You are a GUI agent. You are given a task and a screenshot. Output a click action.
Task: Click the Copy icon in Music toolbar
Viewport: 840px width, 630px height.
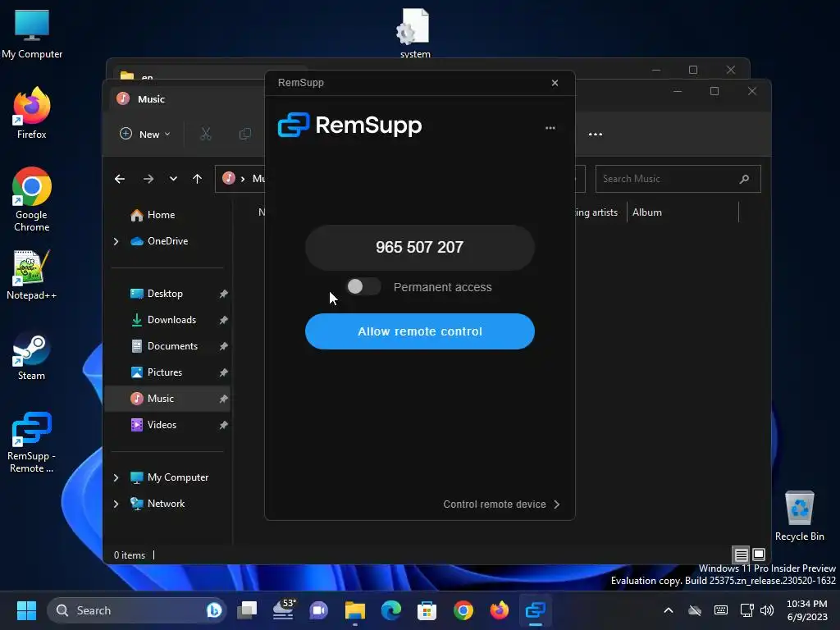(x=244, y=134)
